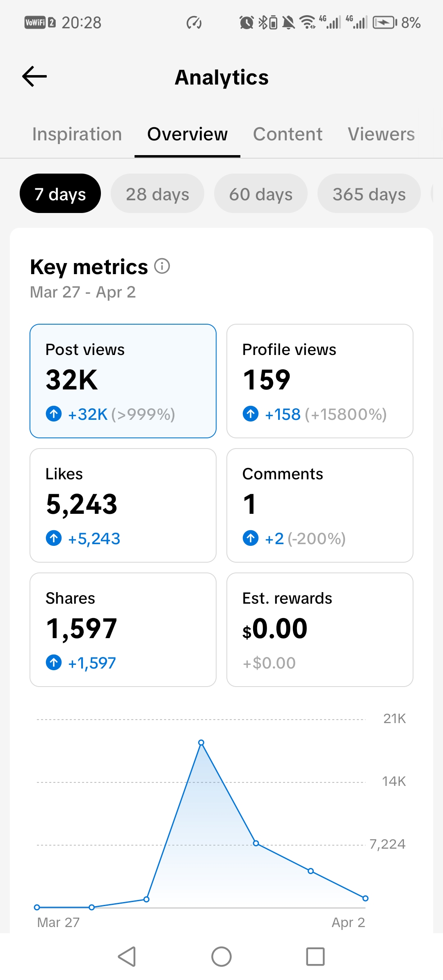Select the 60 days range
The height and width of the screenshot is (980, 443).
(261, 194)
